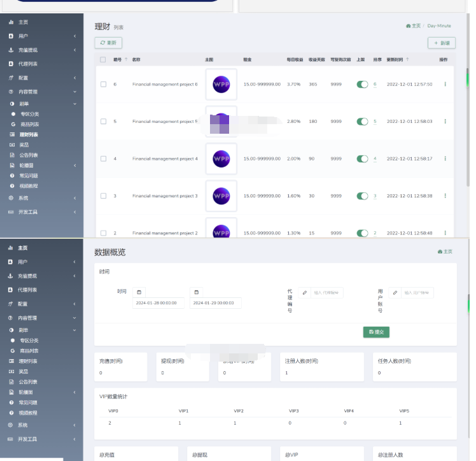
Task: Click the pencil icon beside 代理编号 field
Action: (x=304, y=293)
